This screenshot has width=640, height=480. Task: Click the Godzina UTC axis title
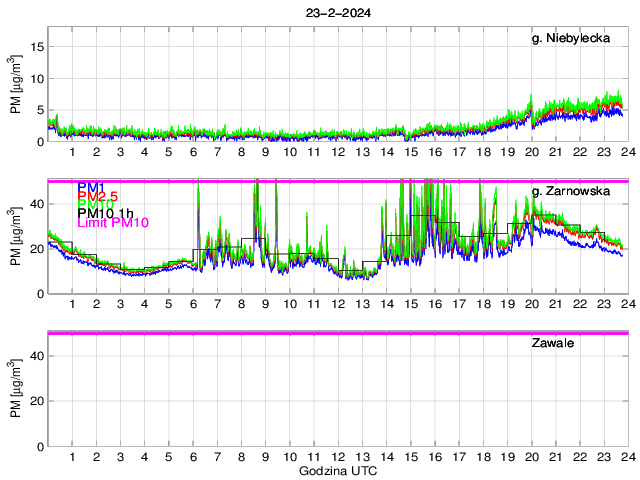pos(337,470)
